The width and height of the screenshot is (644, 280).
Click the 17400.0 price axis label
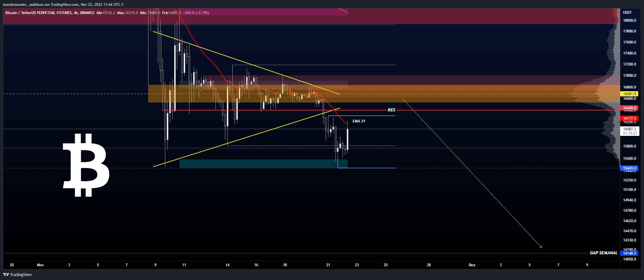click(630, 53)
